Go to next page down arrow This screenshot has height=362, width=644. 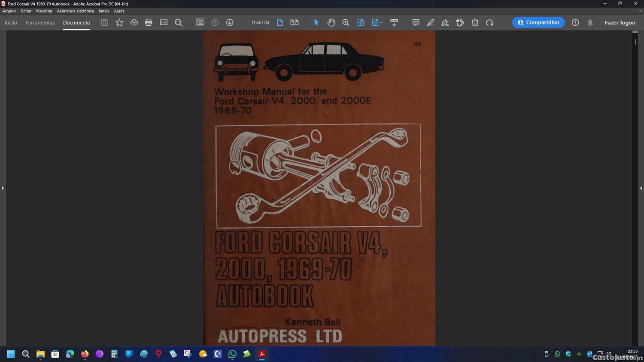point(230,23)
